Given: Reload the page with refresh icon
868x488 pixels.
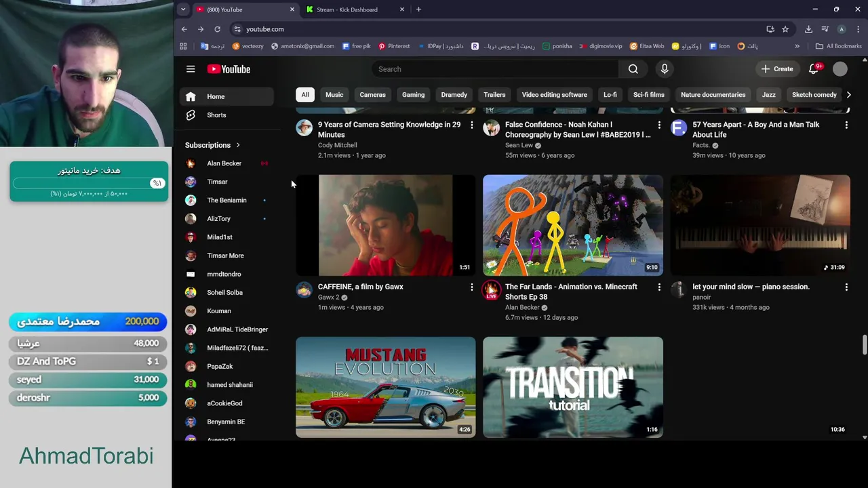Looking at the screenshot, I should point(217,29).
